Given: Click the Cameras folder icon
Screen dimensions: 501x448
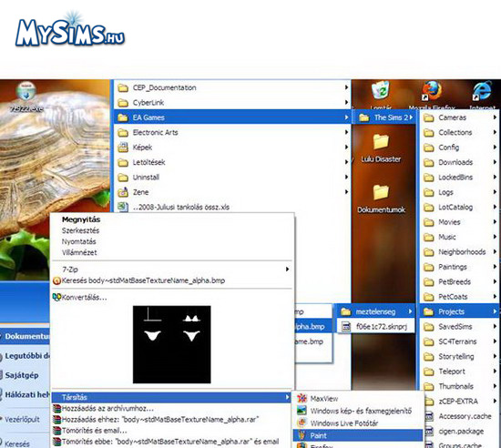Looking at the screenshot, I should click(428, 117).
